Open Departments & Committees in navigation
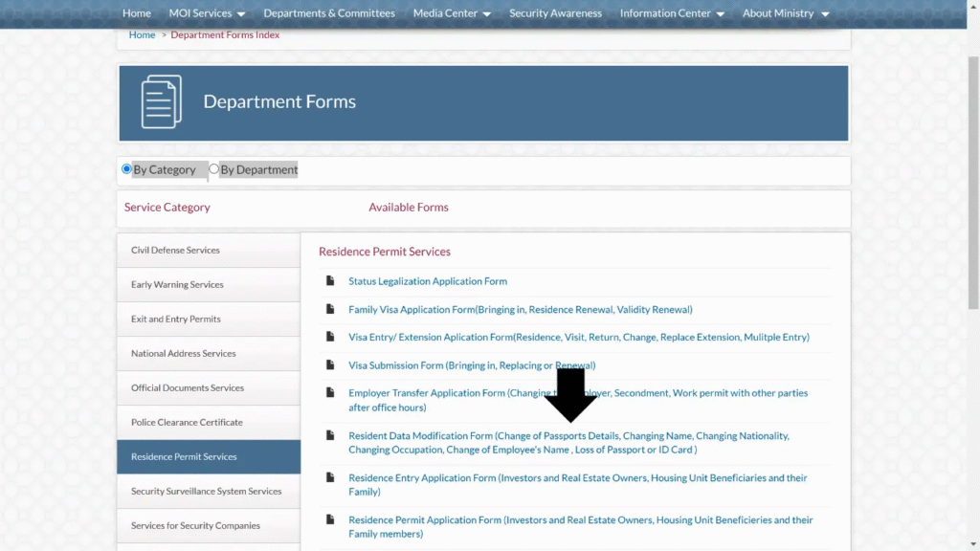 tap(329, 13)
